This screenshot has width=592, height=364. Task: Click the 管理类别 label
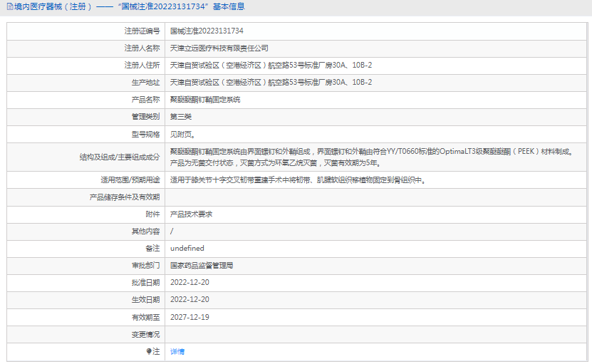tap(146, 117)
